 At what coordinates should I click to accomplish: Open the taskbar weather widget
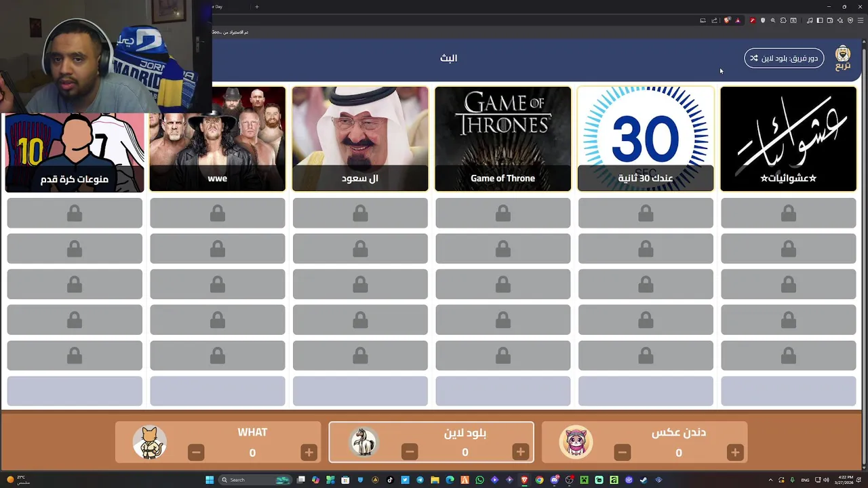tap(18, 480)
